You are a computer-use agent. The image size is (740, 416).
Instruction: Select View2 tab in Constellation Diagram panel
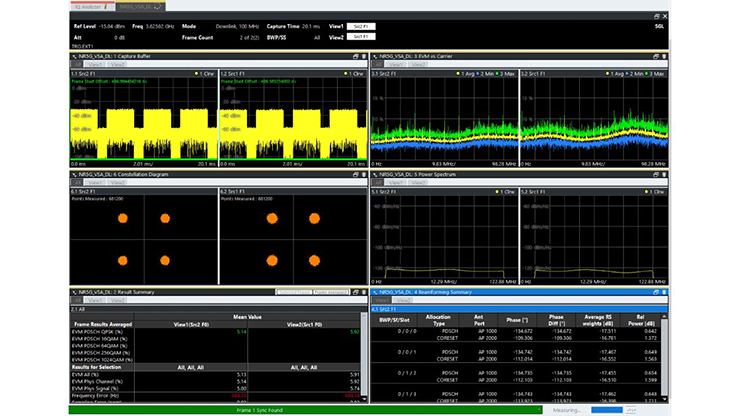117,182
